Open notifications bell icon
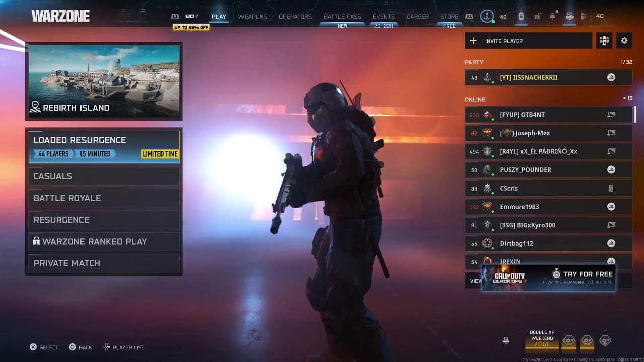Viewport: 644px width, 362px height. 553,16
